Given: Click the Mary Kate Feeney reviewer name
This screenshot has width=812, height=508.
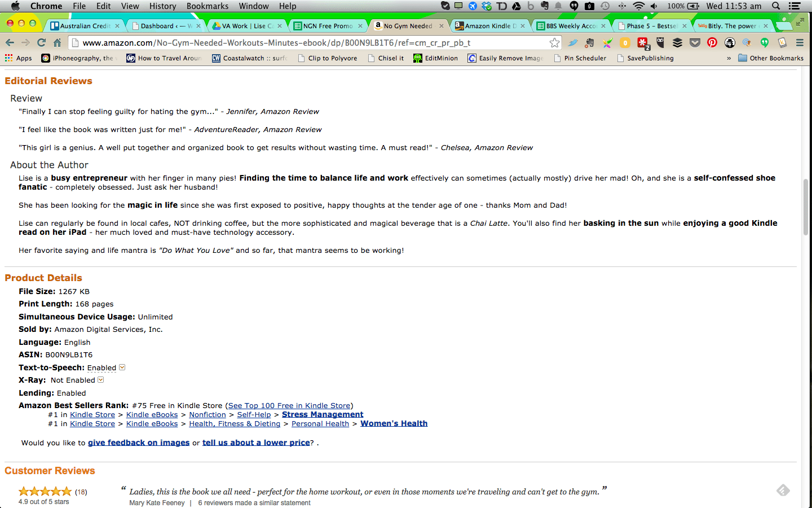Looking at the screenshot, I should click(157, 502).
